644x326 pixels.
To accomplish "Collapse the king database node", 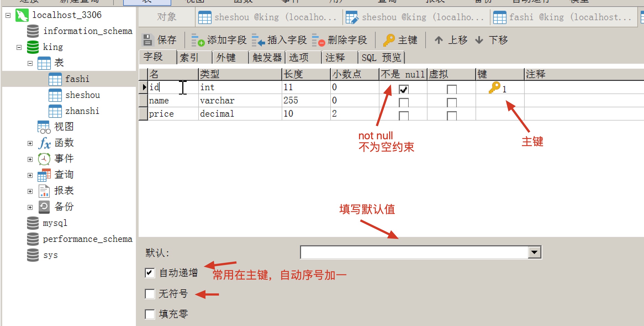I will pos(19,47).
